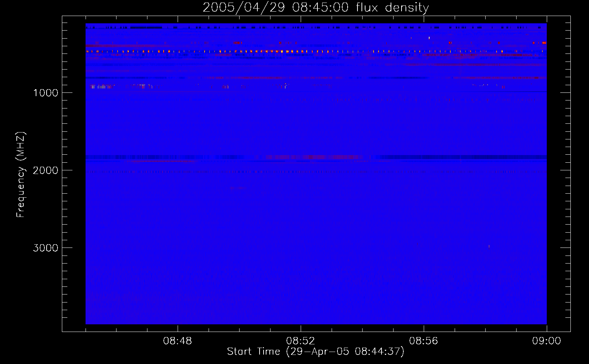The image size is (589, 364).
Task: Click the 'Start Time (29-Apr-05 08:44:37)' axis label
Action: pos(316,352)
